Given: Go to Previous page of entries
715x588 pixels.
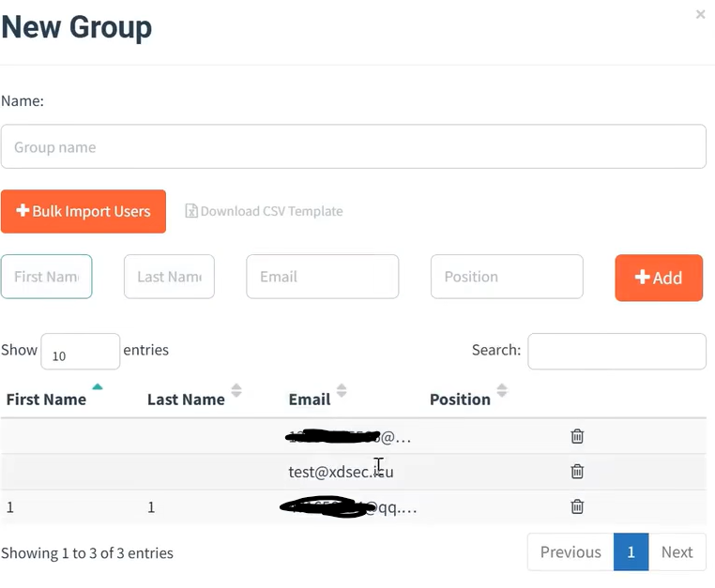Looking at the screenshot, I should (570, 552).
